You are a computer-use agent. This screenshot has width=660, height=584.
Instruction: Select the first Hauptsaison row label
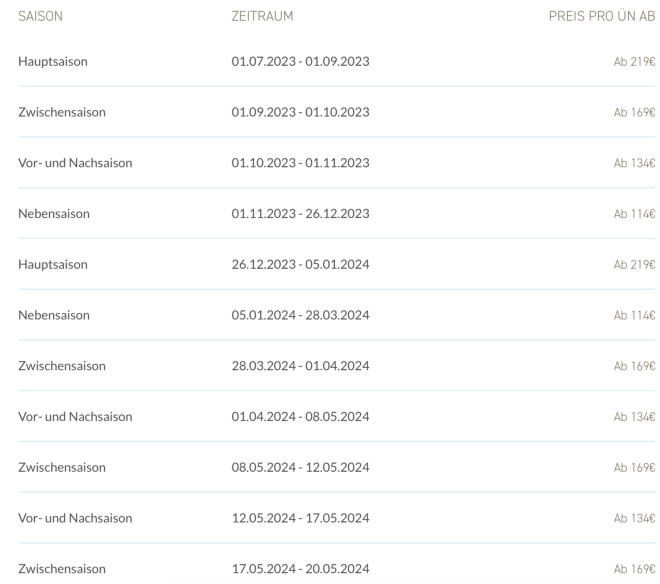point(53,61)
